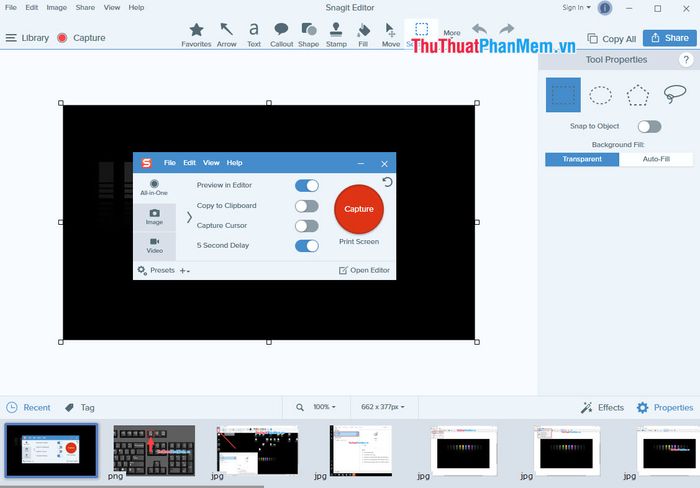Expand the chevron arrow in the captured capture window
700x488 pixels.
189,217
